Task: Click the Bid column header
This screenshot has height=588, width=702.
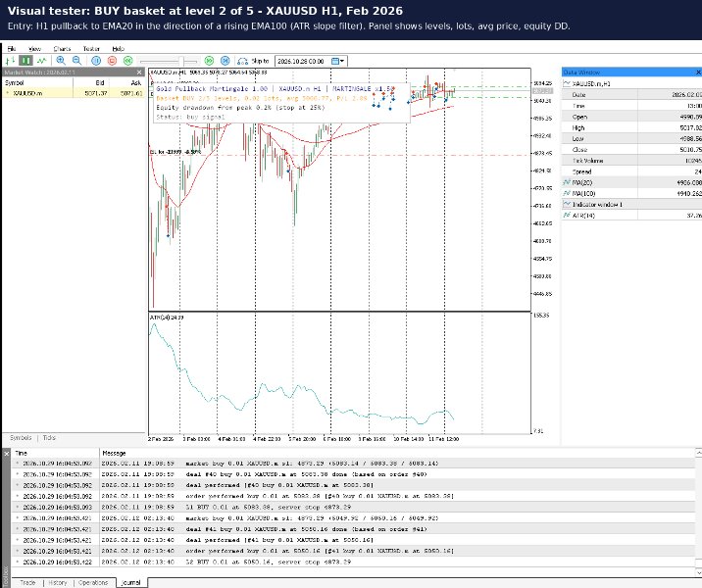Action: 91,82
